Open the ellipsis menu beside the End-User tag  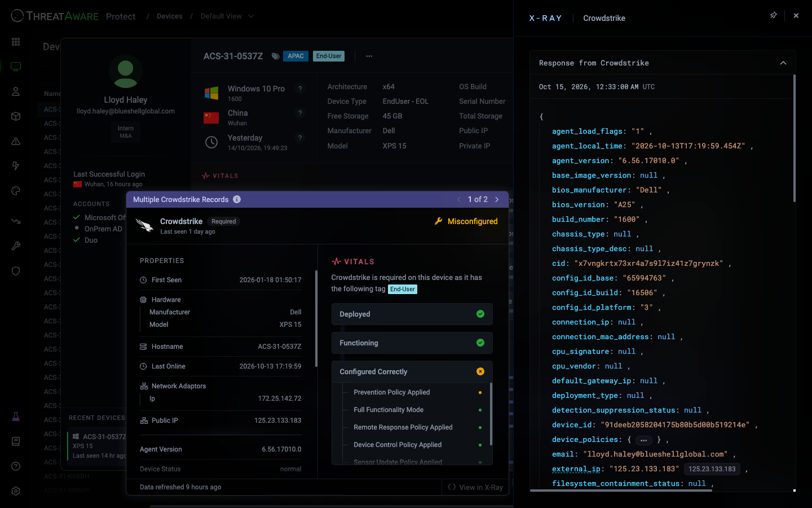369,56
